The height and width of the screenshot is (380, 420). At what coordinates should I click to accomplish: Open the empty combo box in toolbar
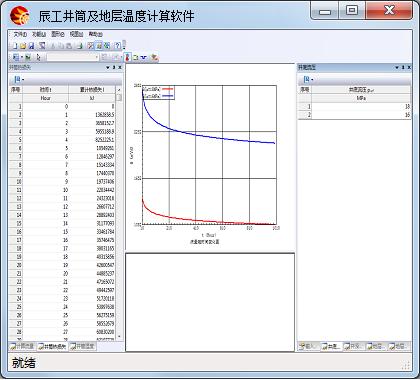73,57
